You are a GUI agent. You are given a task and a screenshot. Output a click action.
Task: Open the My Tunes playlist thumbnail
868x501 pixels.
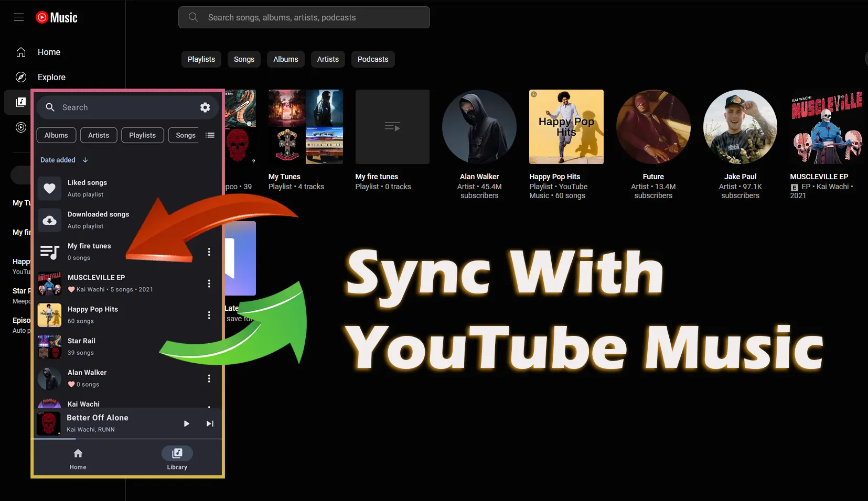[306, 127]
